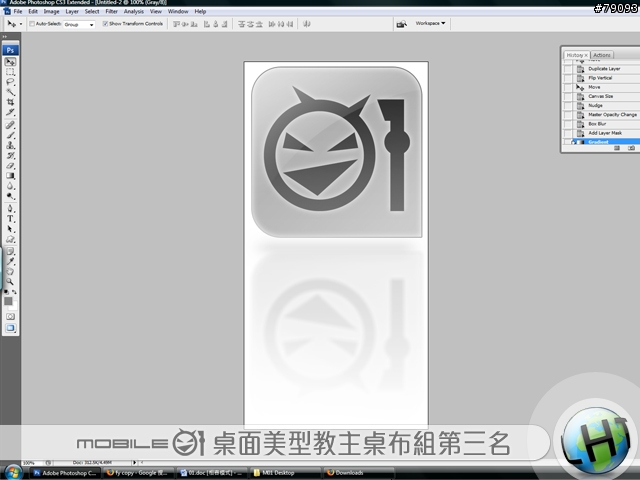The height and width of the screenshot is (480, 640).
Task: Open the Auto-Select Group dropdown
Action: click(79, 24)
